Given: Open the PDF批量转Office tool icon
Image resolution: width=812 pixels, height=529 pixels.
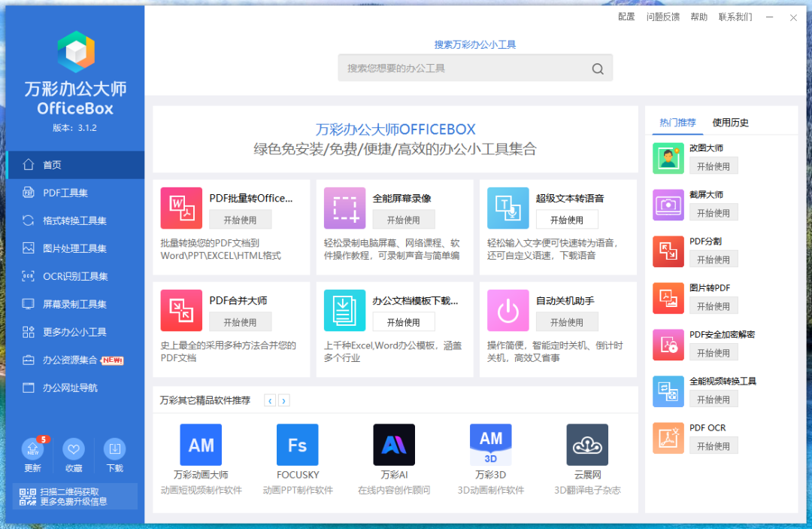Looking at the screenshot, I should [180, 208].
